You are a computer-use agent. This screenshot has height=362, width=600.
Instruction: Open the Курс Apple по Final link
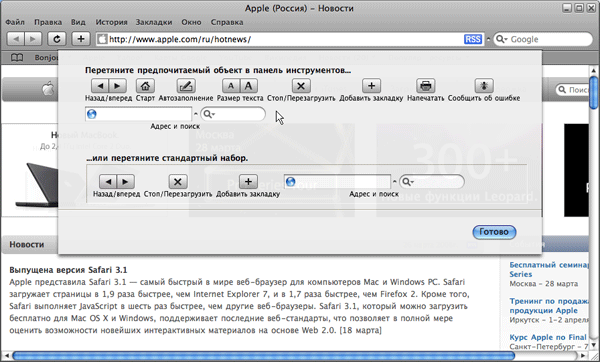click(x=548, y=338)
